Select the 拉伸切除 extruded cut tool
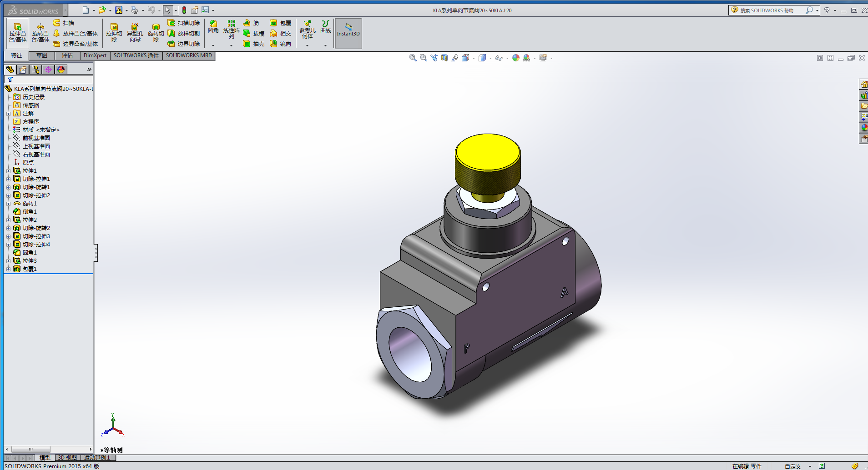Screen dimensions: 868x470 [x=114, y=33]
